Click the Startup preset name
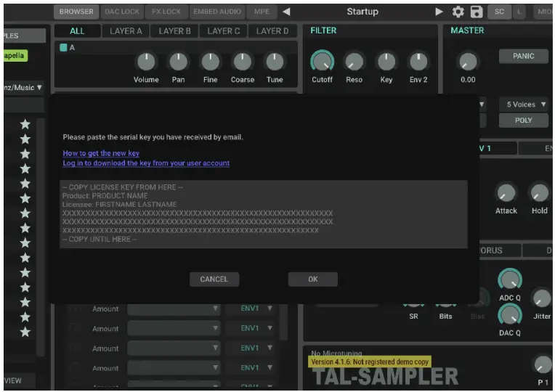Viewport: 555px width, 392px height. (362, 12)
